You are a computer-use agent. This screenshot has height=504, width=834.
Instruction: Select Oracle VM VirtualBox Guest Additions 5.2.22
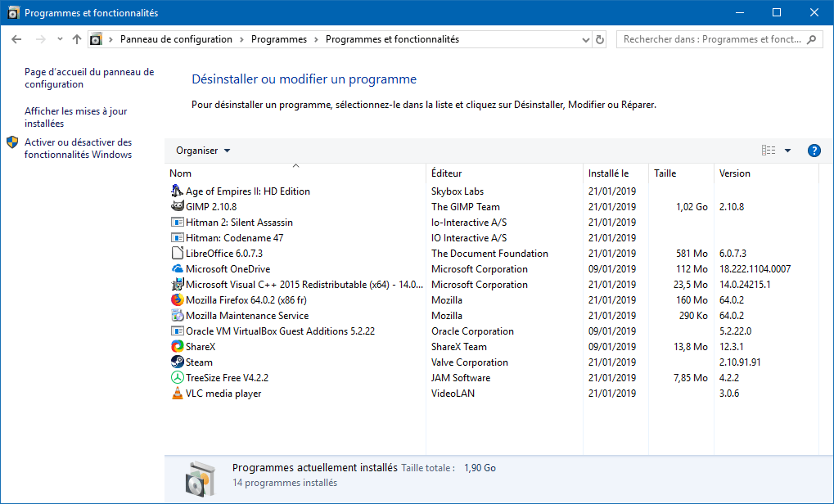[x=280, y=331]
